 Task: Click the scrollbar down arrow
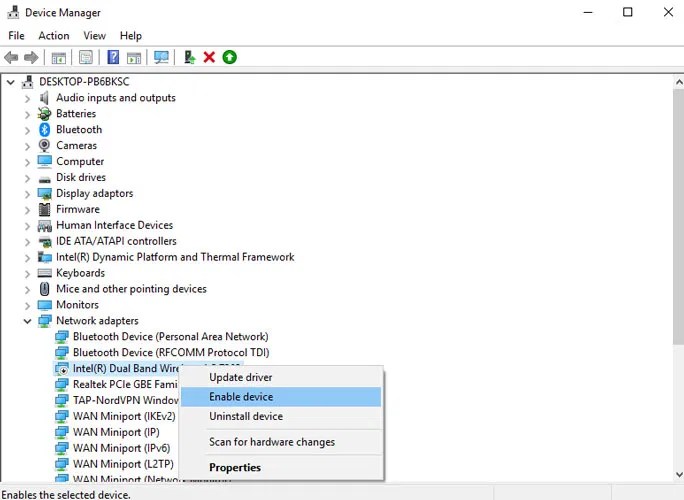point(679,474)
